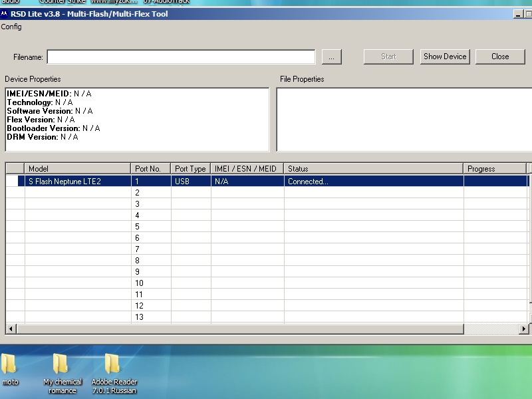Click the Close button next to Show Device
532x399 pixels.
click(x=500, y=57)
